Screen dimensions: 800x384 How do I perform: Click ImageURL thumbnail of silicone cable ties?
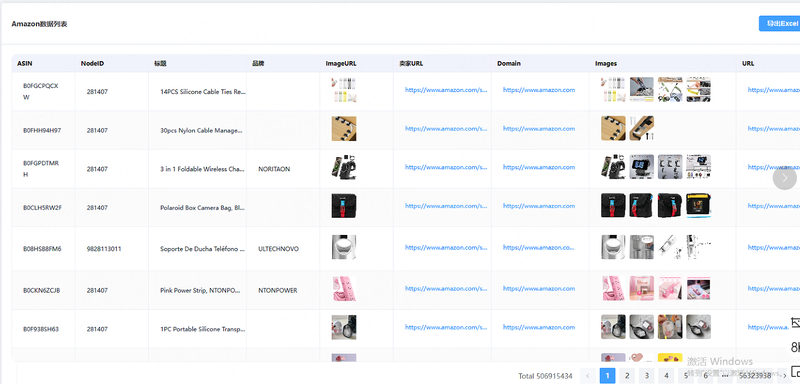point(344,90)
